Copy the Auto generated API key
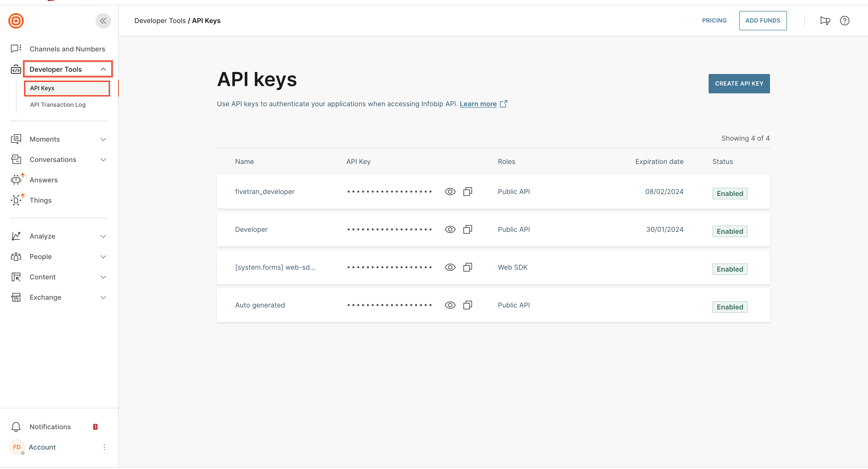Image resolution: width=868 pixels, height=469 pixels. [x=467, y=305]
